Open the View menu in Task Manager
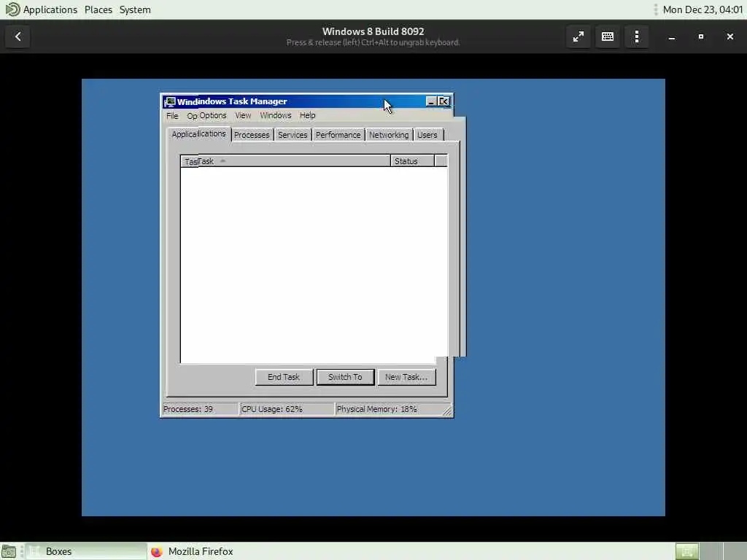This screenshot has height=560, width=747. tap(243, 116)
